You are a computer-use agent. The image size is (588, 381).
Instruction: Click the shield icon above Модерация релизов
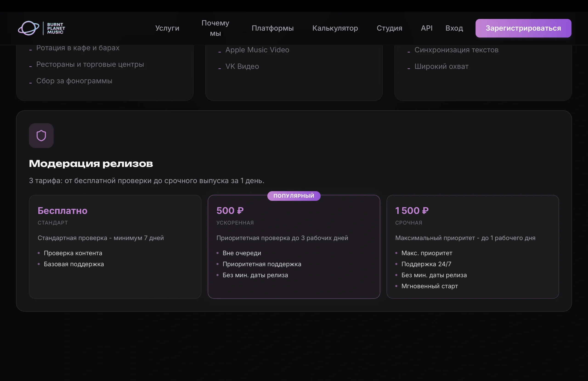(41, 136)
